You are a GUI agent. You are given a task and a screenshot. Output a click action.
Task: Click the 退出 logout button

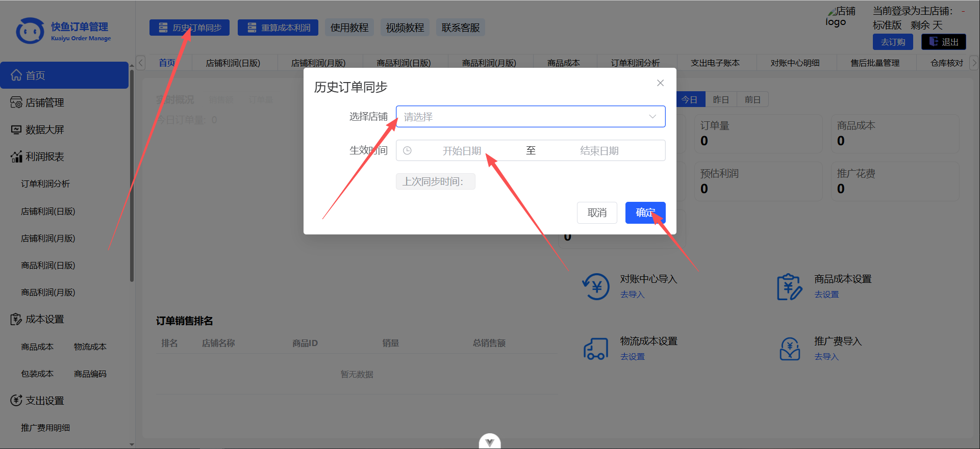[x=944, y=42]
